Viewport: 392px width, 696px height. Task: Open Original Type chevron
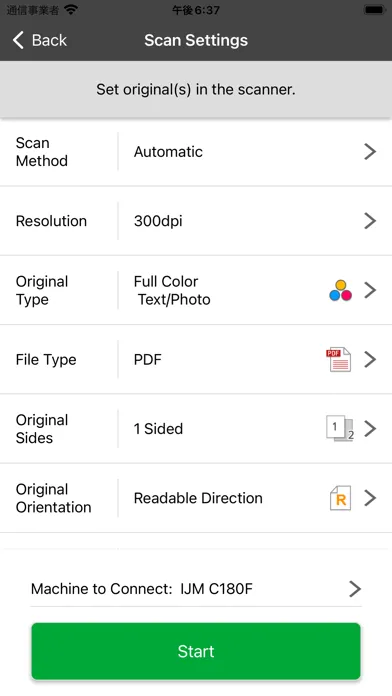point(370,290)
